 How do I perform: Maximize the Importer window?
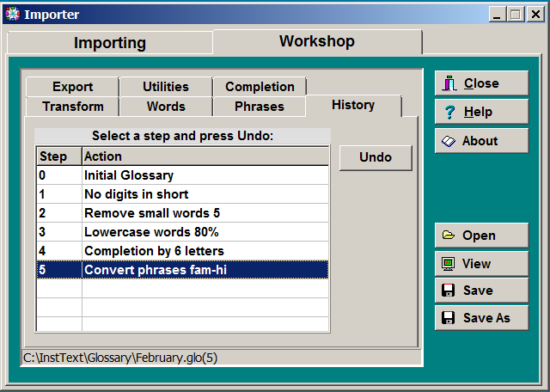(x=516, y=14)
